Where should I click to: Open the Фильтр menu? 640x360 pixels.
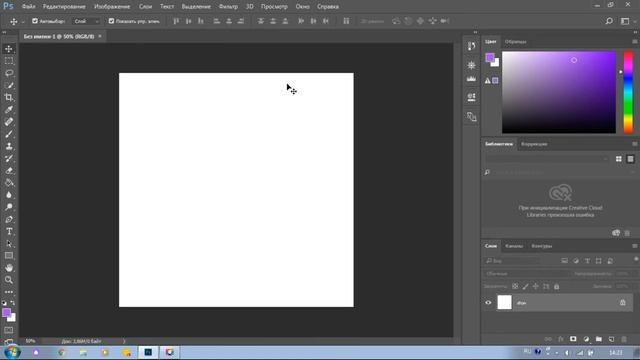click(x=228, y=7)
